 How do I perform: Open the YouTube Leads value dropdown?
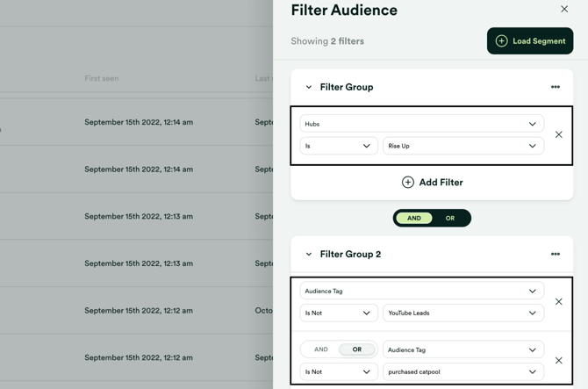(463, 313)
